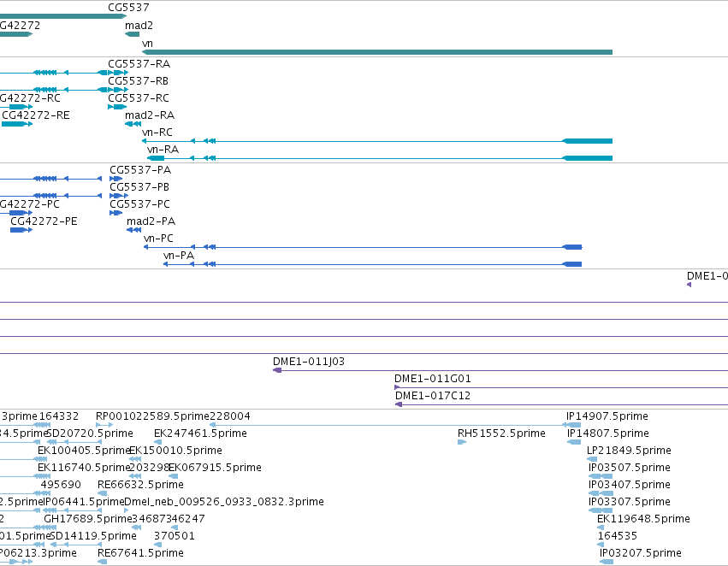Select the DME1-011J03 BAC label
This screenshot has width=728, height=566.
pos(309,362)
